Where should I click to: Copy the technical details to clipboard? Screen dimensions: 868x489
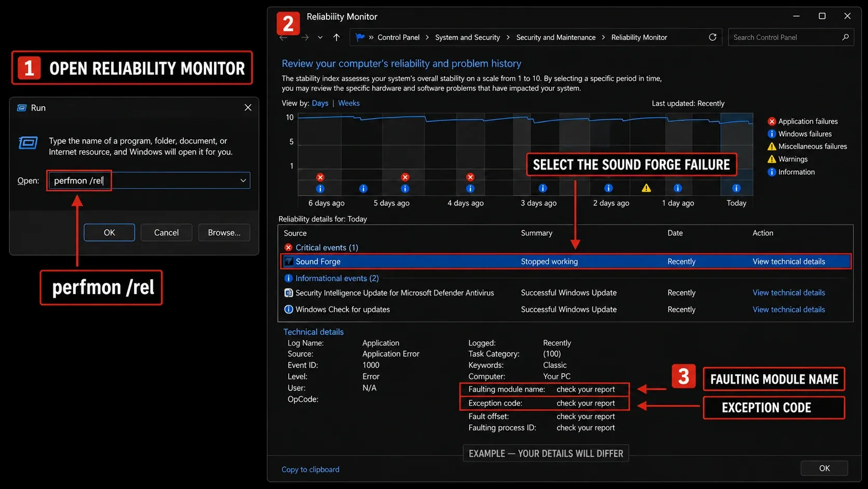pos(310,469)
